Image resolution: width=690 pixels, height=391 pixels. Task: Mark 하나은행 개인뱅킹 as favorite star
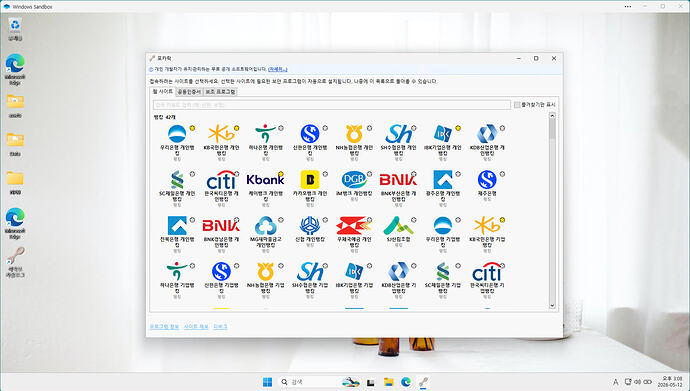pos(281,128)
